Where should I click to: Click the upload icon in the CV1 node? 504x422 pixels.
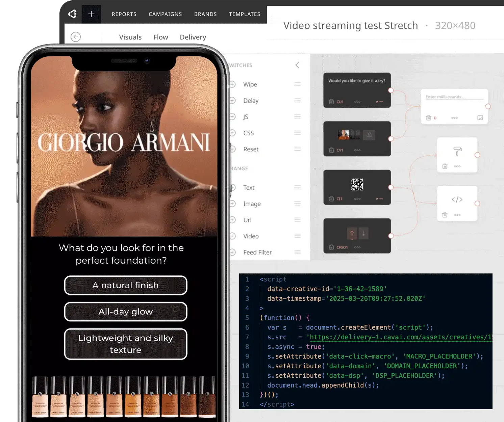369,135
